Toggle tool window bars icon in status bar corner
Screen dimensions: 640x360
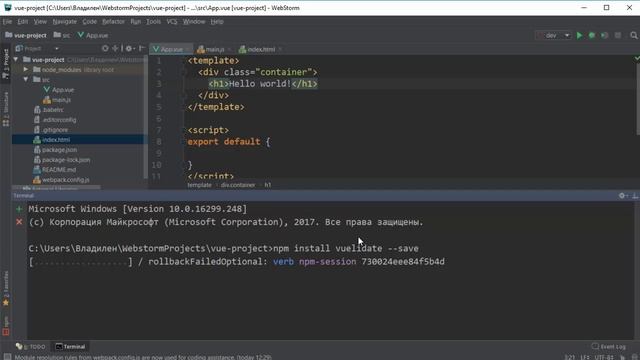[7, 357]
